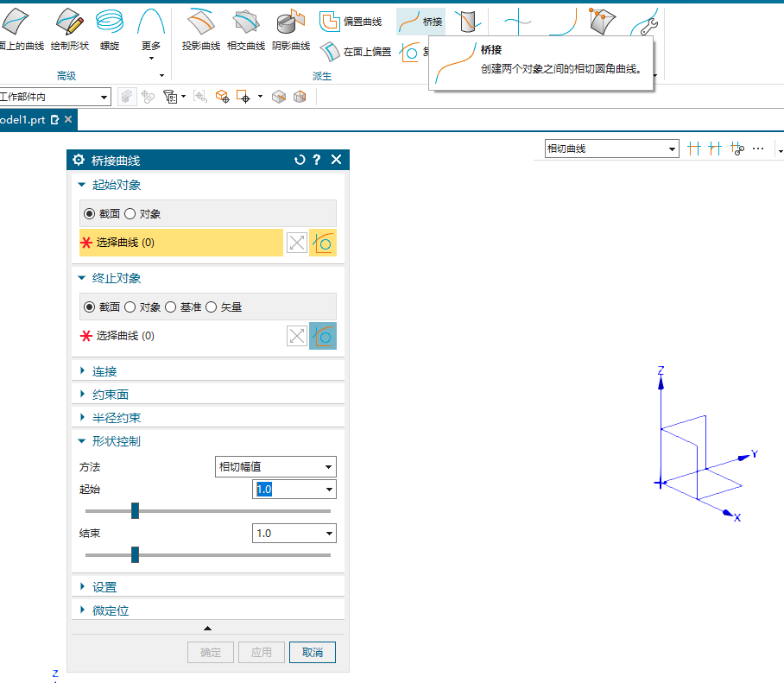This screenshot has width=784, height=683.
Task: Click the orange cube with crosshair icon
Action: click(222, 97)
